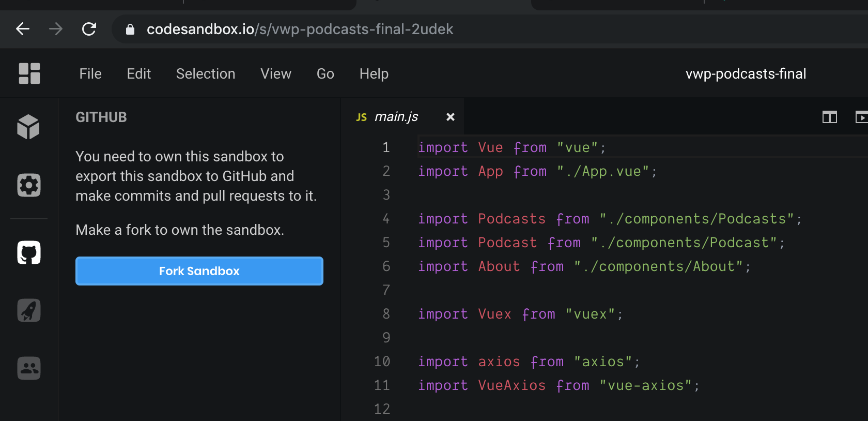The width and height of the screenshot is (868, 421).
Task: Go back in browser
Action: tap(23, 29)
